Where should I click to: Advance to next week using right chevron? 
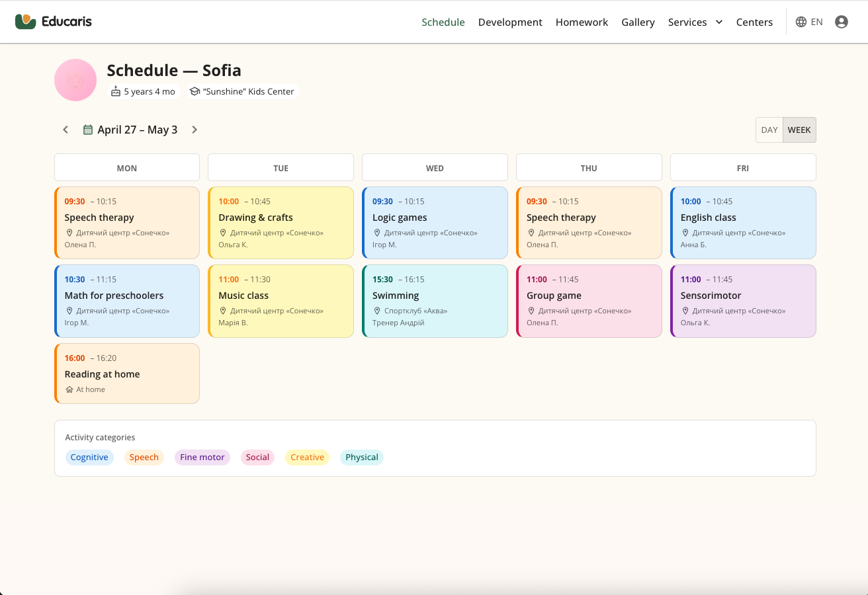[x=195, y=130]
